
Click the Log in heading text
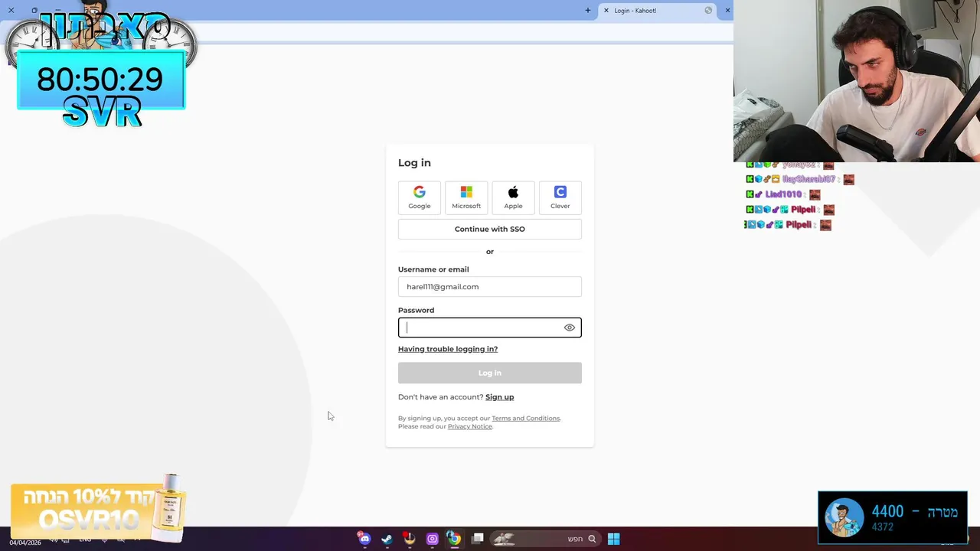click(414, 163)
